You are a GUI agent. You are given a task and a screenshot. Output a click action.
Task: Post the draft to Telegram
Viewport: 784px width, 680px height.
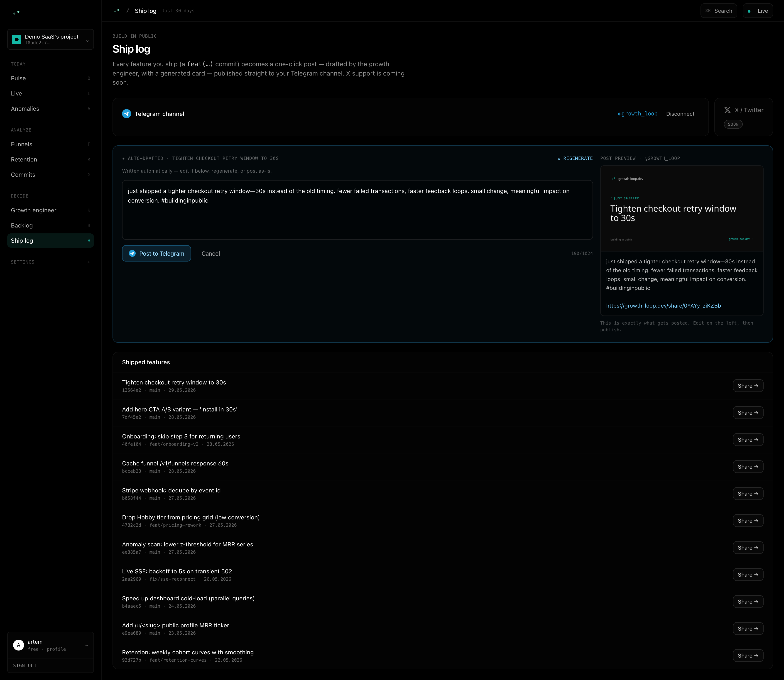point(156,254)
